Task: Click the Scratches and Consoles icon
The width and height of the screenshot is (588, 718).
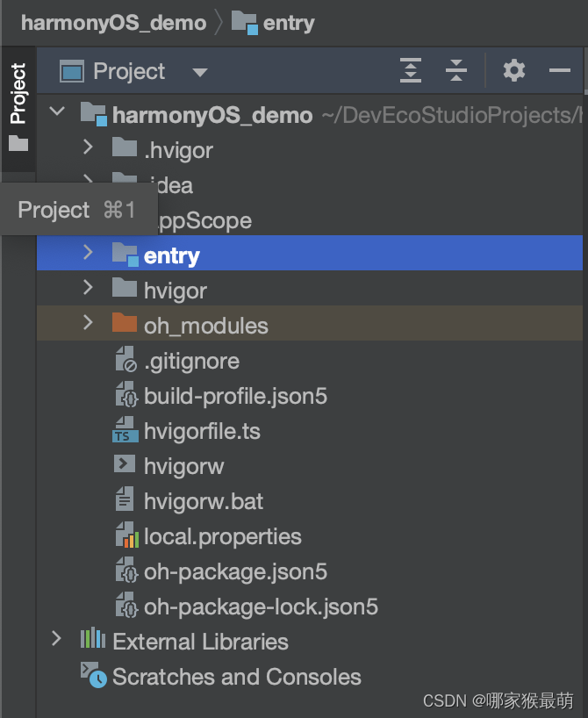Action: [93, 676]
